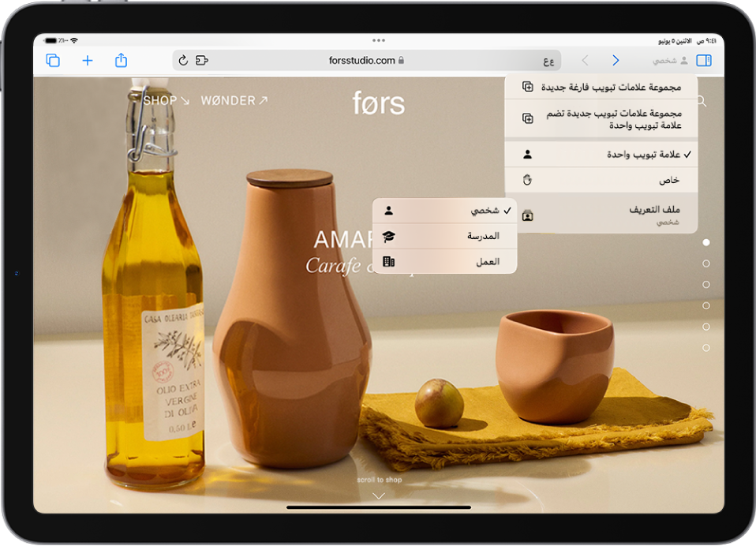Image resolution: width=756 pixels, height=546 pixels.
Task: Go forward with the blue arrow
Action: point(616,61)
